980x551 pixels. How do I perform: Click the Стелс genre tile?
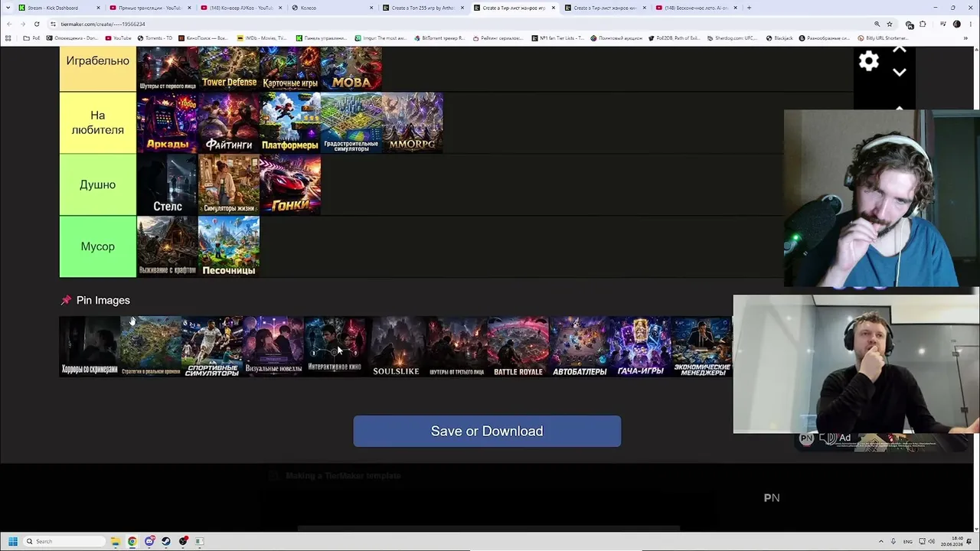[x=168, y=184]
